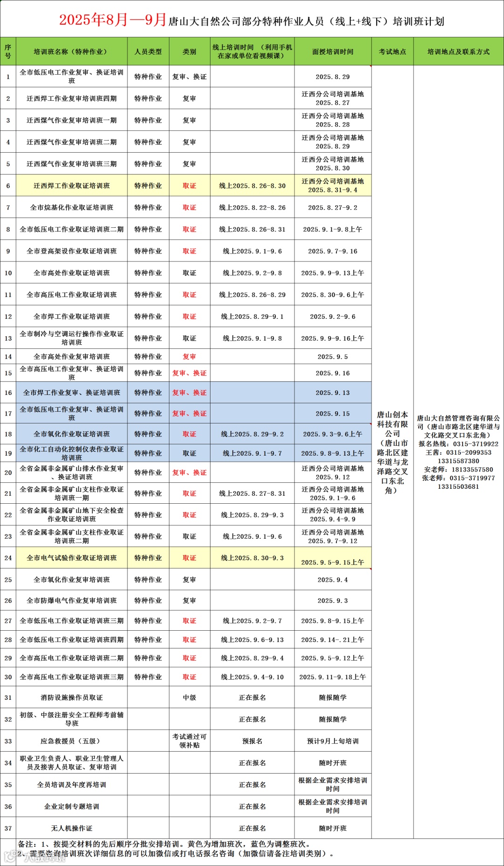This screenshot has width=504, height=866.
Task: Select face-to-face time '2025.9.9-9.13上午'
Action: [333, 273]
